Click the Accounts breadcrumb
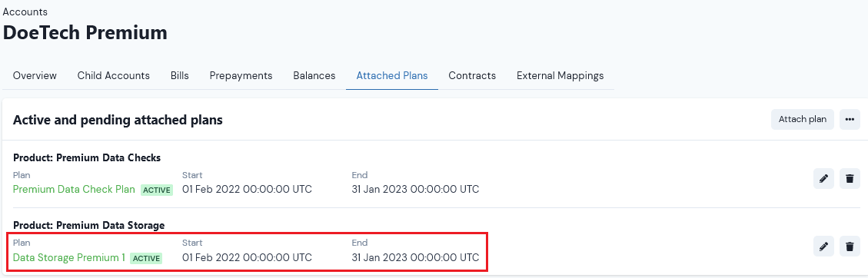 25,12
